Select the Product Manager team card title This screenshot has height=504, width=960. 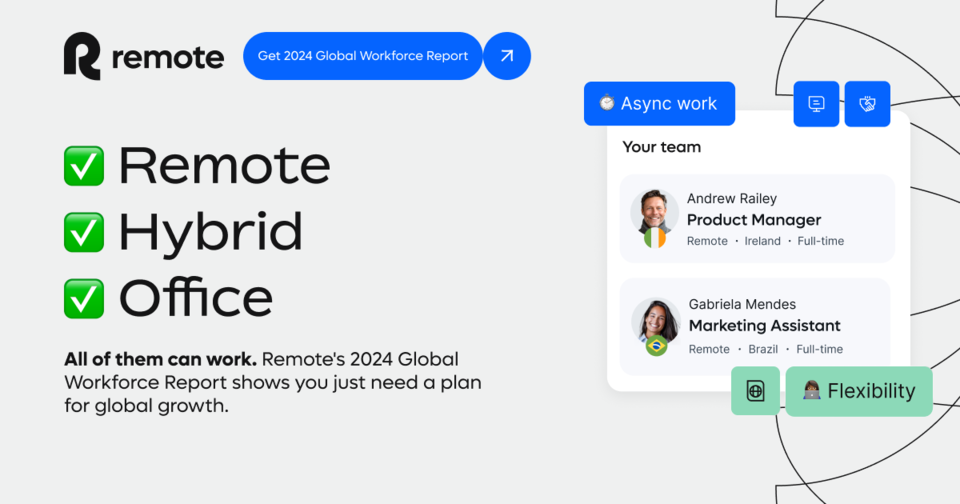point(753,220)
